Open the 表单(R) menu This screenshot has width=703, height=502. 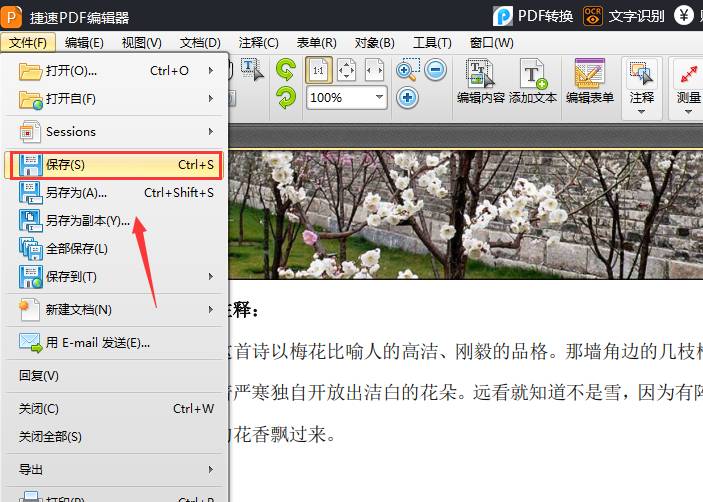pyautogui.click(x=316, y=43)
